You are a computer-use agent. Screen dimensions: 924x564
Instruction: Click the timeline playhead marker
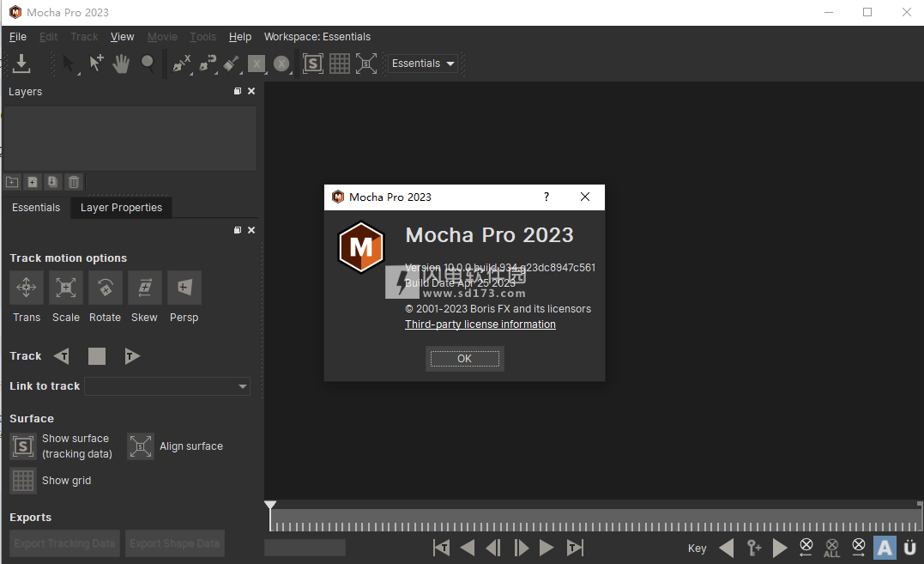tap(270, 505)
